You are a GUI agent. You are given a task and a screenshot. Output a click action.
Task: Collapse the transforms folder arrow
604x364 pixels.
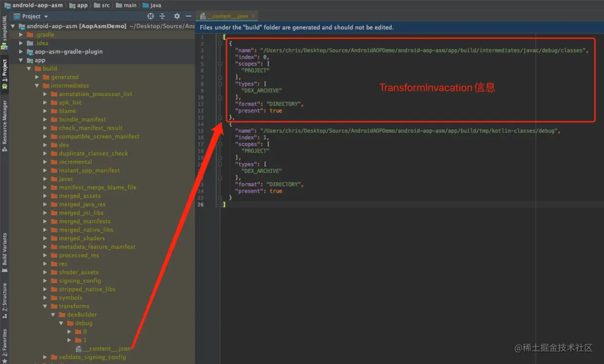tap(45, 306)
